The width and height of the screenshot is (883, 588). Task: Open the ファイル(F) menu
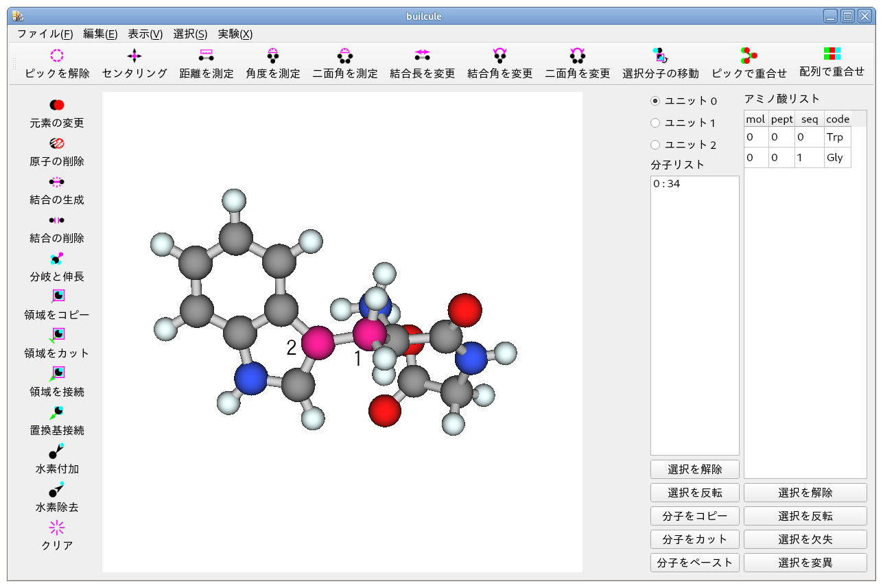45,34
